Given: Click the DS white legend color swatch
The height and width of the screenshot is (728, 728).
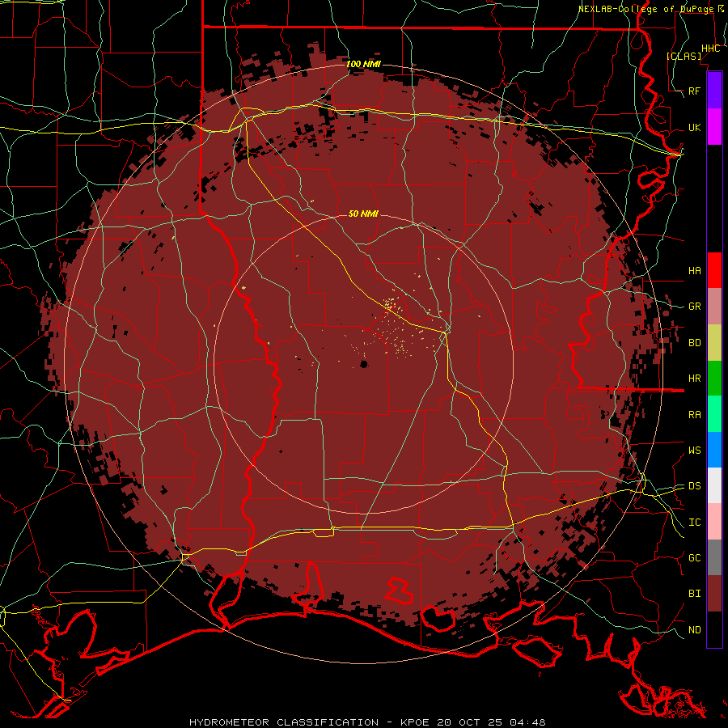Looking at the screenshot, I should coord(714,485).
